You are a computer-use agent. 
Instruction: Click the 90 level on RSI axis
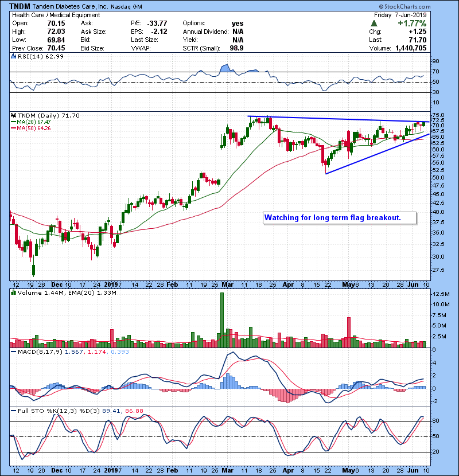pyautogui.click(x=435, y=61)
